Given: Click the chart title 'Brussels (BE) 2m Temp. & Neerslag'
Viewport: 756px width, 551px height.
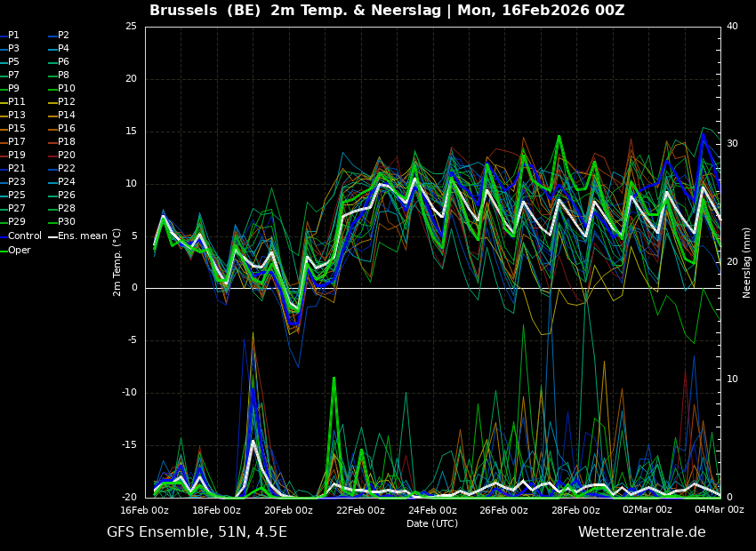Looking at the screenshot, I should 295,10.
